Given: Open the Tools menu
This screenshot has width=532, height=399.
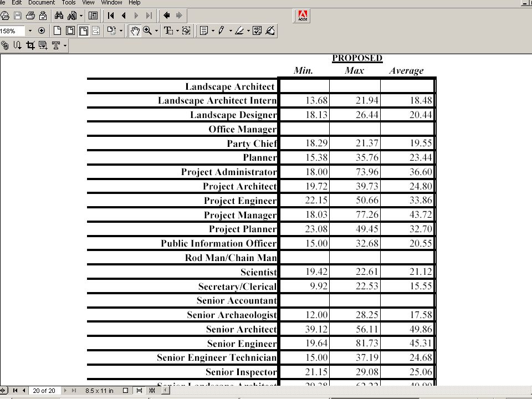Looking at the screenshot, I should coord(69,2).
